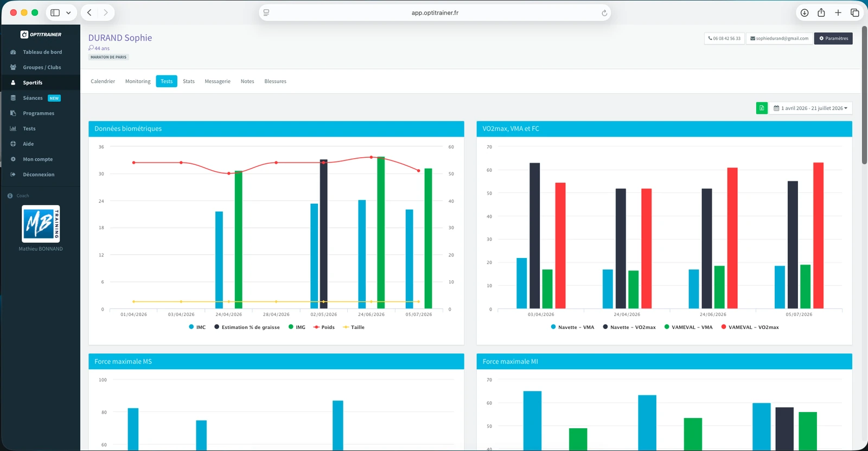
Task: Click the Coach info icon
Action: click(x=10, y=196)
